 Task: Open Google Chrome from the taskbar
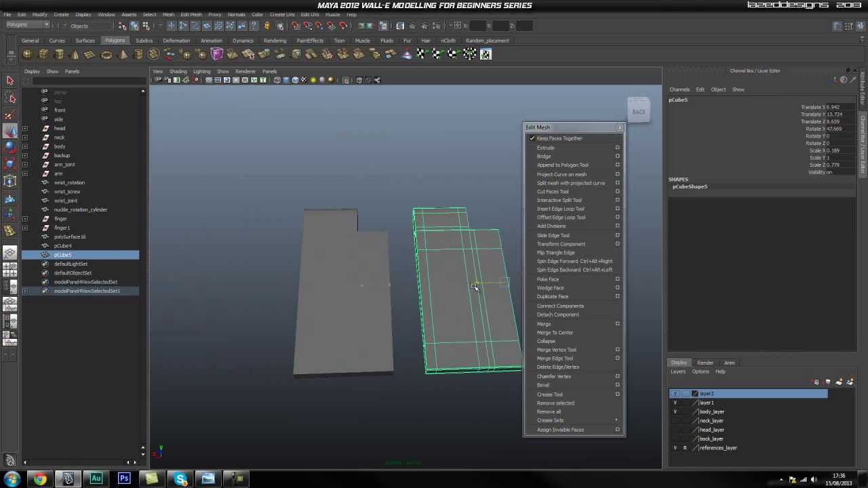[40, 479]
